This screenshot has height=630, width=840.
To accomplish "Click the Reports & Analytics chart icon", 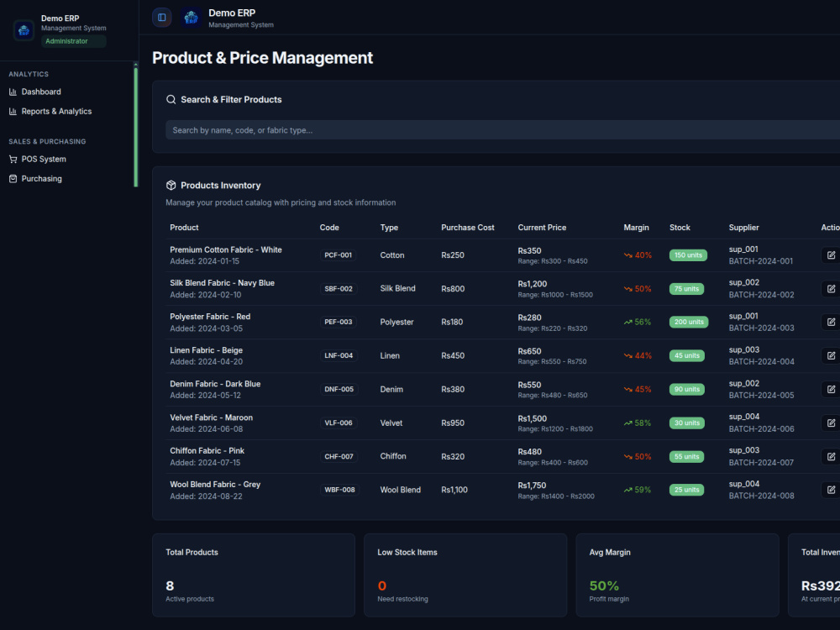I will (13, 112).
